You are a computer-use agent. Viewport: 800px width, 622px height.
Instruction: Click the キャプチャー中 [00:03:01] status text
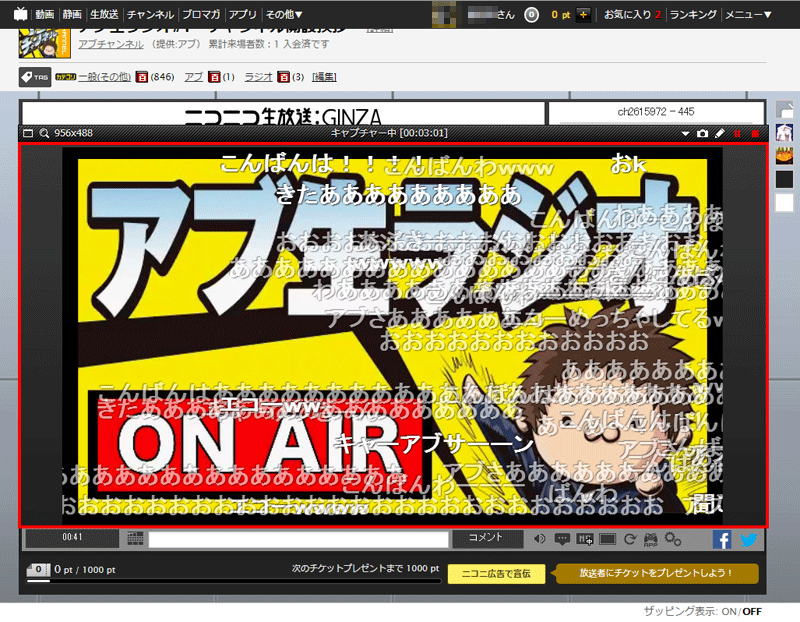389,133
